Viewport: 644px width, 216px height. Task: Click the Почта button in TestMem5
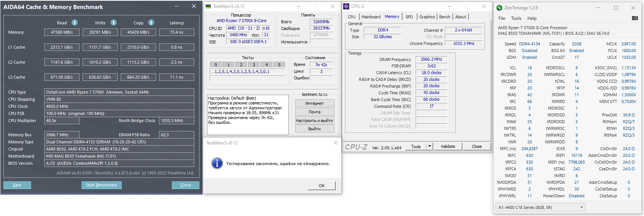pyautogui.click(x=314, y=112)
